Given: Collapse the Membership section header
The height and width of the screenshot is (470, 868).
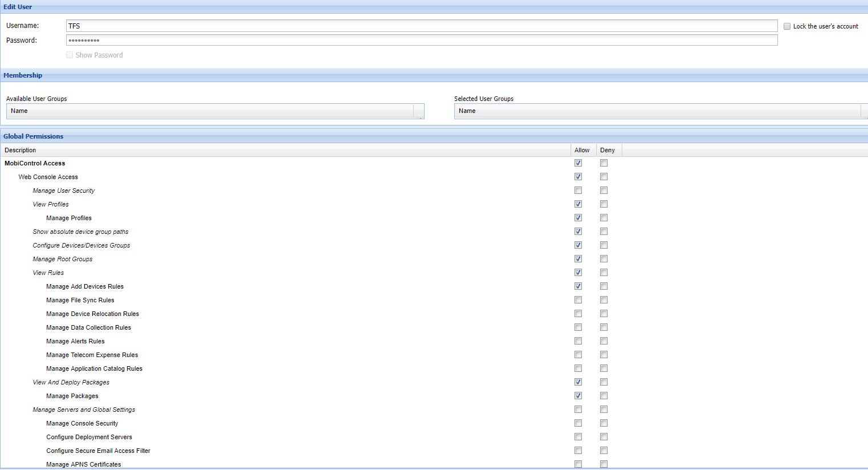Looking at the screenshot, I should (23, 75).
